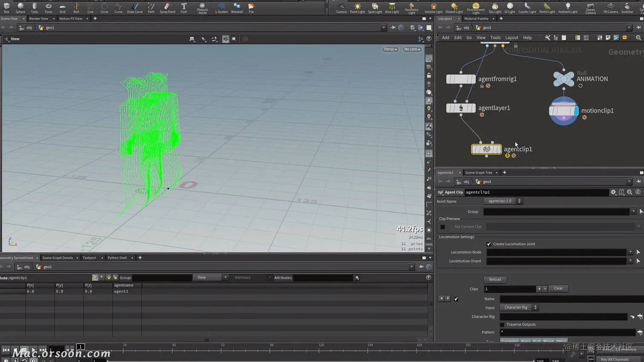Click the clip Name input field
Screen dimensions: 644x362
point(572,299)
